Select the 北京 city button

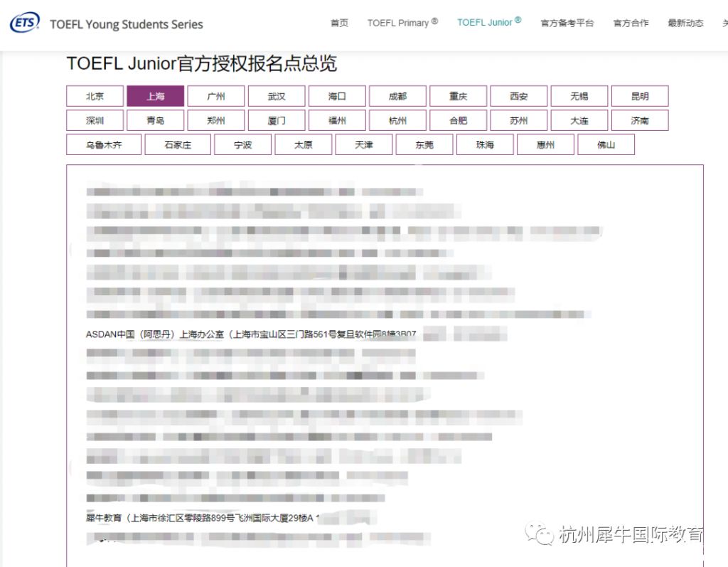[x=95, y=96]
